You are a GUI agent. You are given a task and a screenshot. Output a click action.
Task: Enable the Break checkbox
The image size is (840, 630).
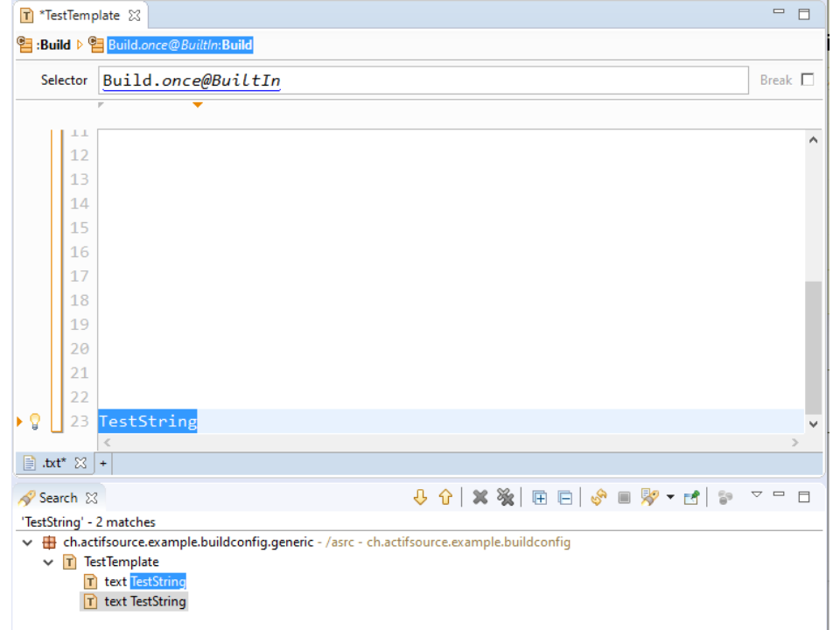[807, 80]
